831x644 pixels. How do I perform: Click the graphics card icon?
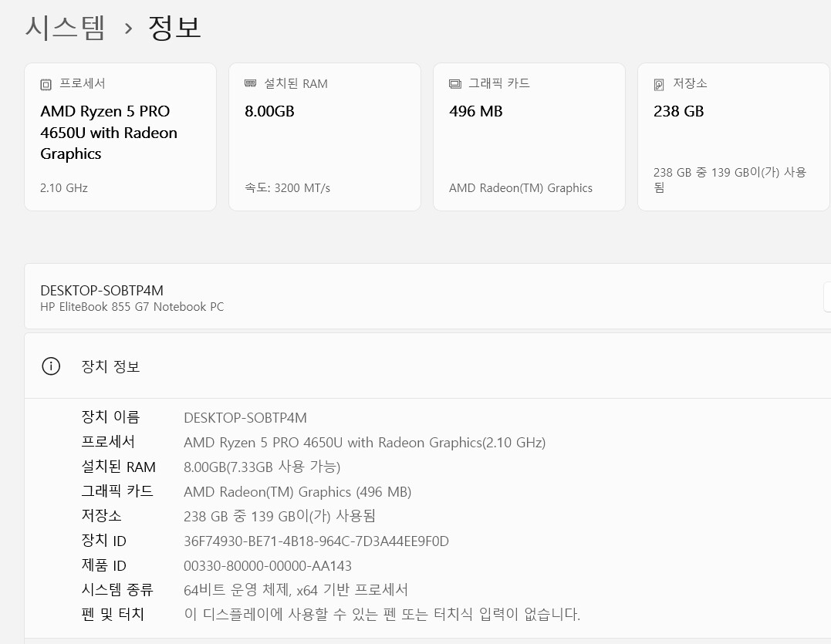click(454, 83)
